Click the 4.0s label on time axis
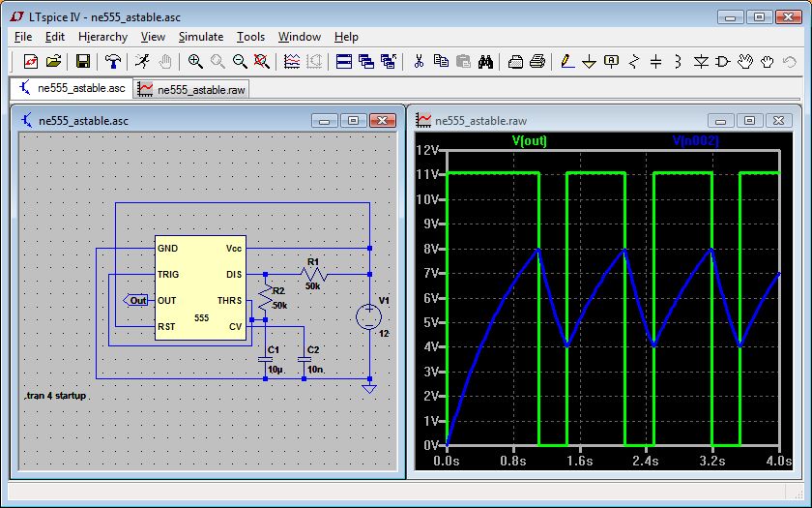This screenshot has height=508, width=812. pyautogui.click(x=779, y=461)
